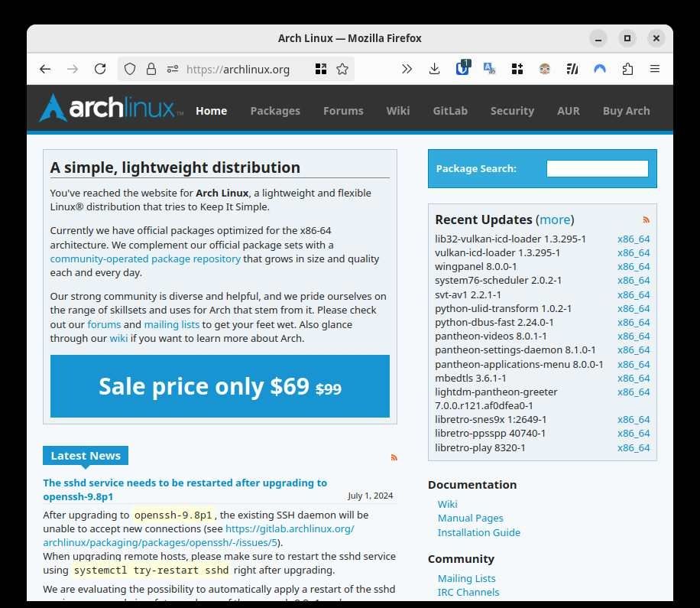Click the Latest News heading tab
This screenshot has height=608, width=700.
point(86,456)
